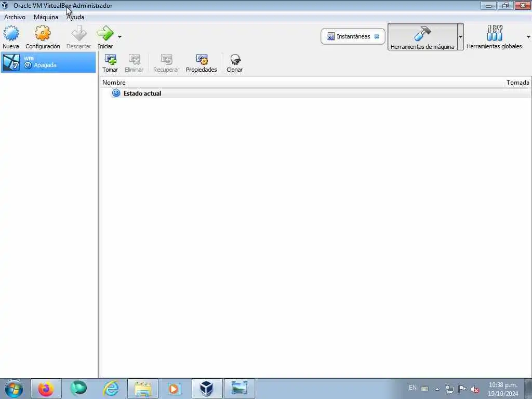Select Herramientas globales
Screen dimensions: 532x399
[x=494, y=37]
